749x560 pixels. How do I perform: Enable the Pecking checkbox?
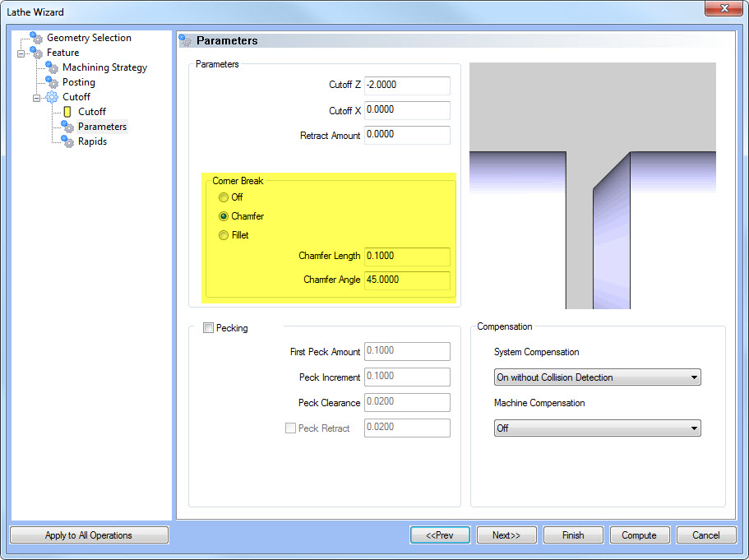click(x=208, y=328)
